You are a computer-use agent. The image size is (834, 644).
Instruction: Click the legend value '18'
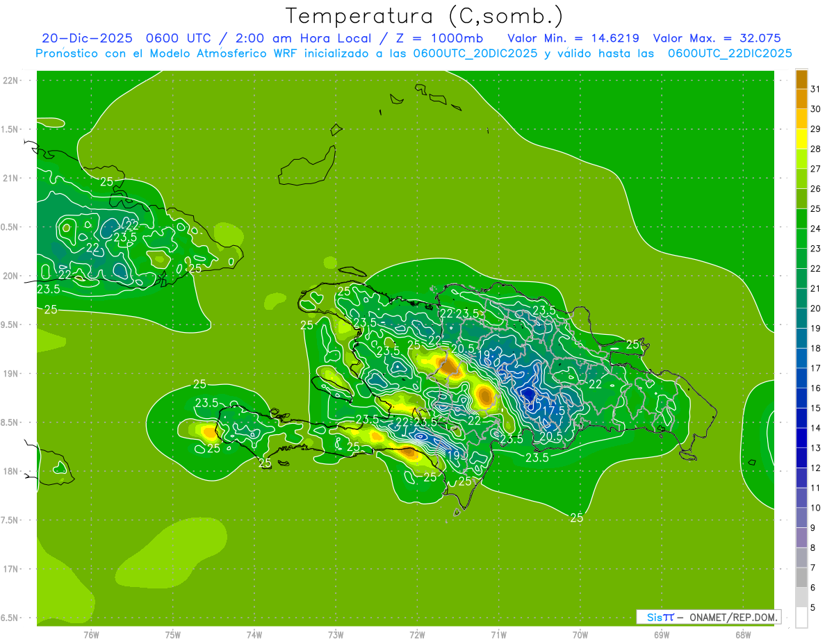click(816, 348)
